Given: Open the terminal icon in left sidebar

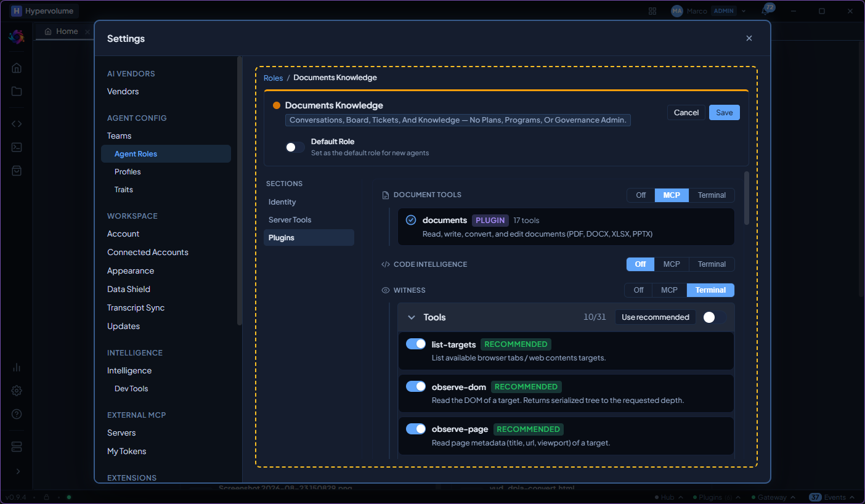Looking at the screenshot, I should [17, 147].
